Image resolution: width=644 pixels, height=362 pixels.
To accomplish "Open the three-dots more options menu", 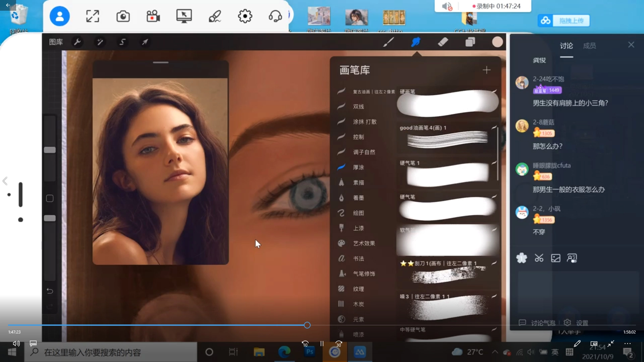I will click(628, 344).
